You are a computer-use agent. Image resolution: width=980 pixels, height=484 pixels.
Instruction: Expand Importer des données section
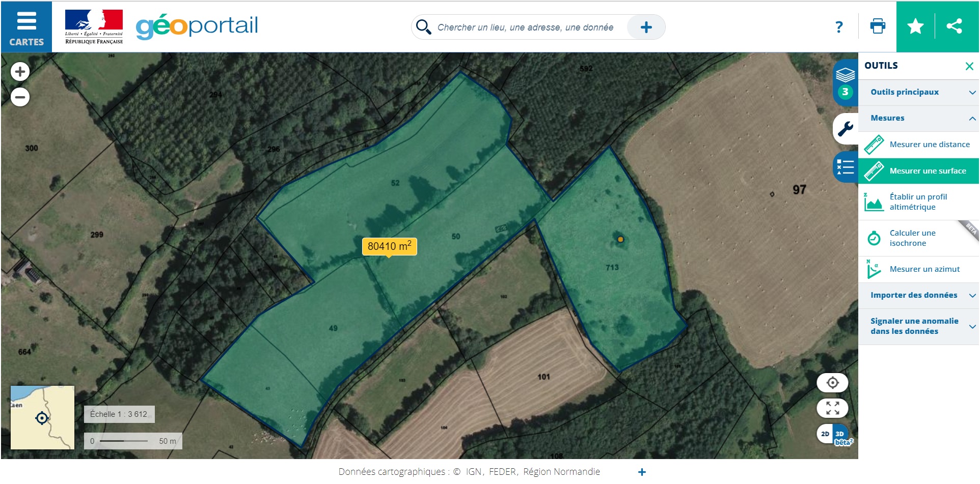pyautogui.click(x=919, y=295)
